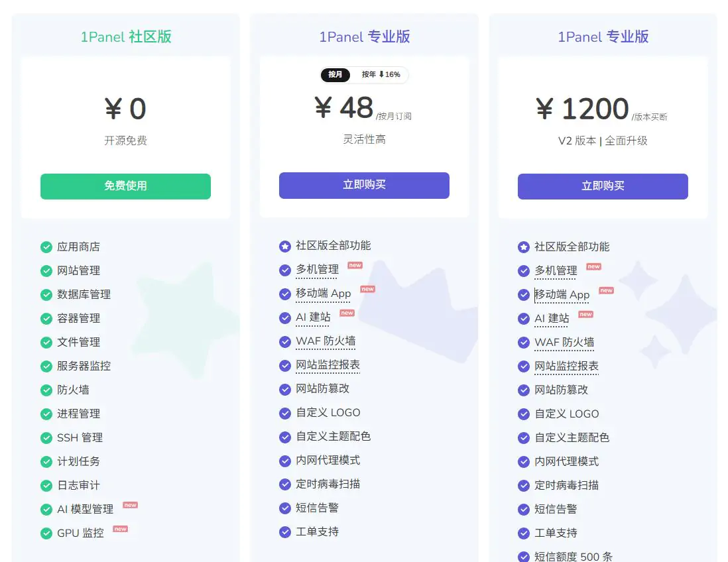Select the 1Panel 社区版 card header

pos(125,36)
